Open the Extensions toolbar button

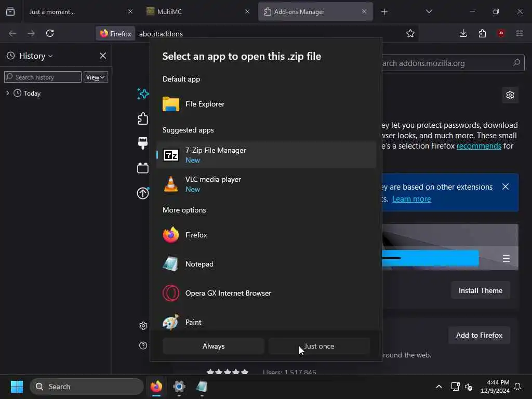click(x=482, y=33)
